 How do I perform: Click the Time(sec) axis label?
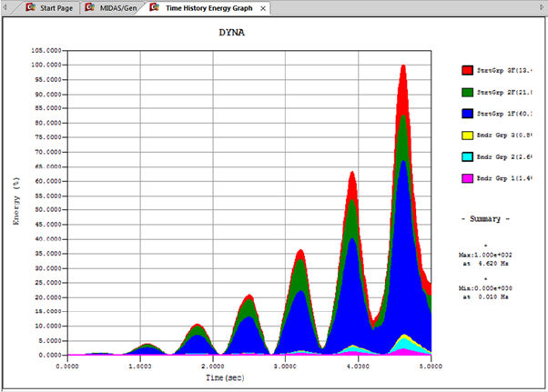click(x=225, y=377)
